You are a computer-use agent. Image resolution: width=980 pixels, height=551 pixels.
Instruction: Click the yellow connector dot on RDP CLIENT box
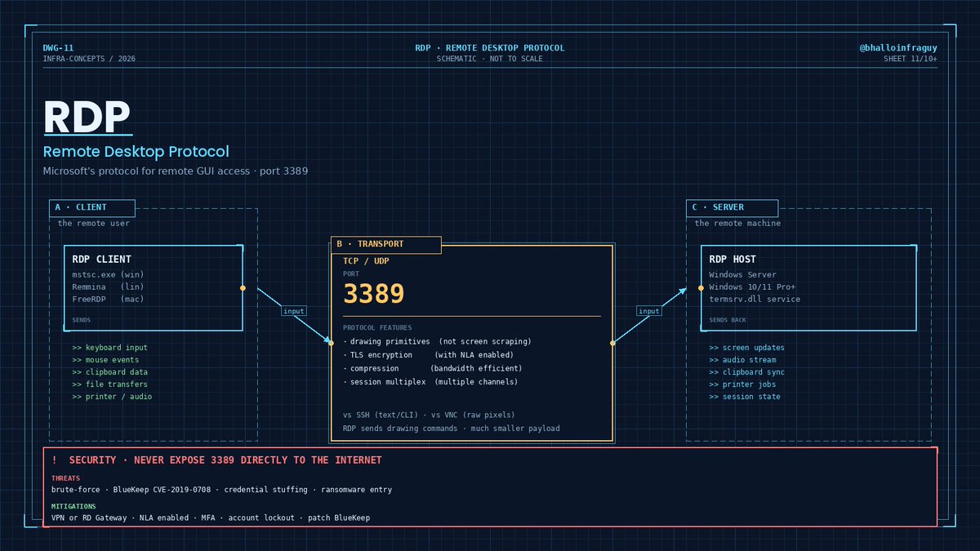click(243, 288)
